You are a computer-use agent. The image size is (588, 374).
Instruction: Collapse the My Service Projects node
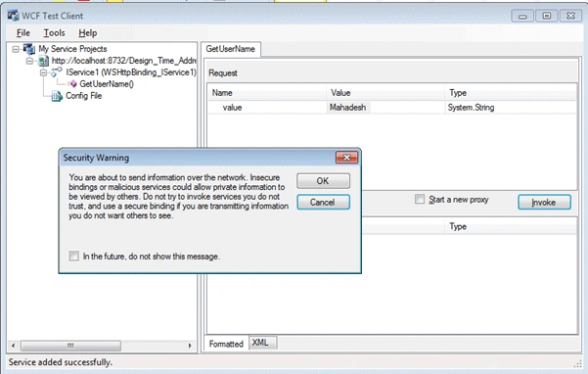click(16, 49)
